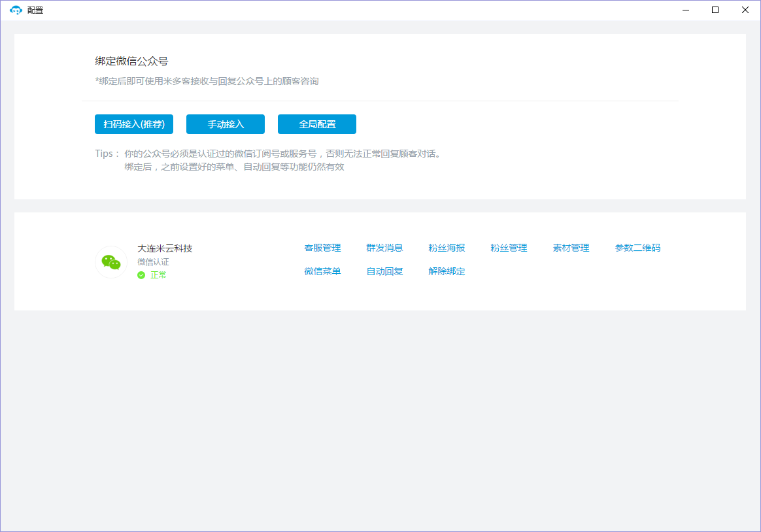Select the 大连米云科技 account name

click(165, 248)
